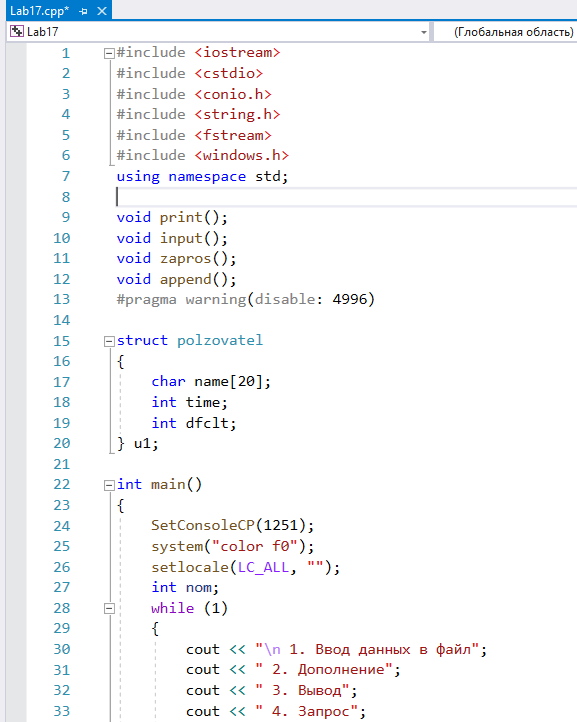577x722 pixels.
Task: Click the Lab17 project icon in navigation bar
Action: pos(17,31)
